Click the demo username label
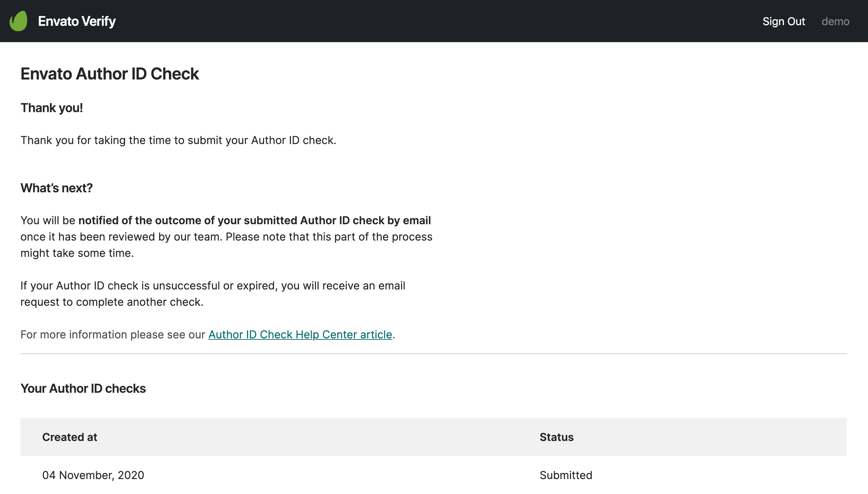The height and width of the screenshot is (494, 868). [x=836, y=21]
